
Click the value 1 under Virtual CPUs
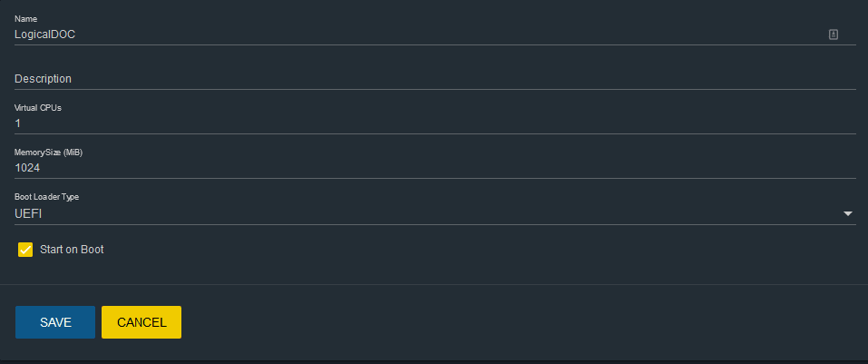tap(17, 123)
